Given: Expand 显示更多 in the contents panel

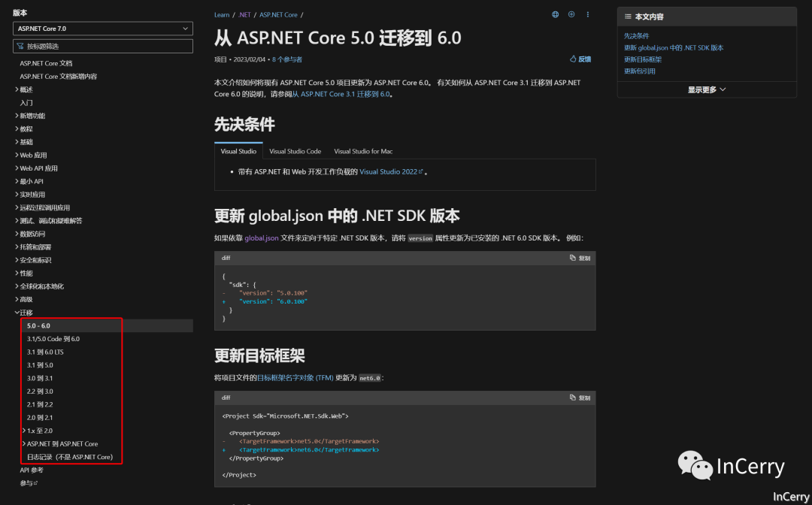Looking at the screenshot, I should pos(707,89).
